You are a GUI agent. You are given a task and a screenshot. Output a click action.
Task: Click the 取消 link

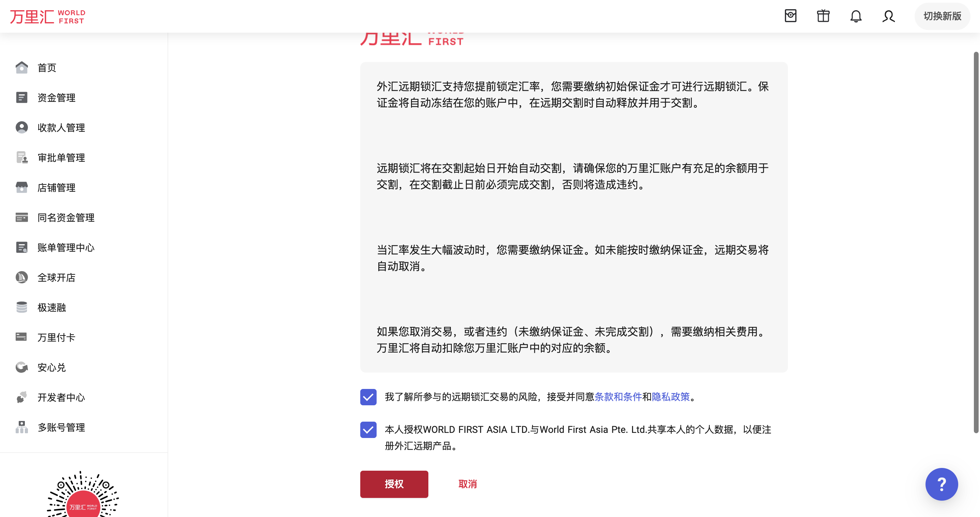pos(467,484)
